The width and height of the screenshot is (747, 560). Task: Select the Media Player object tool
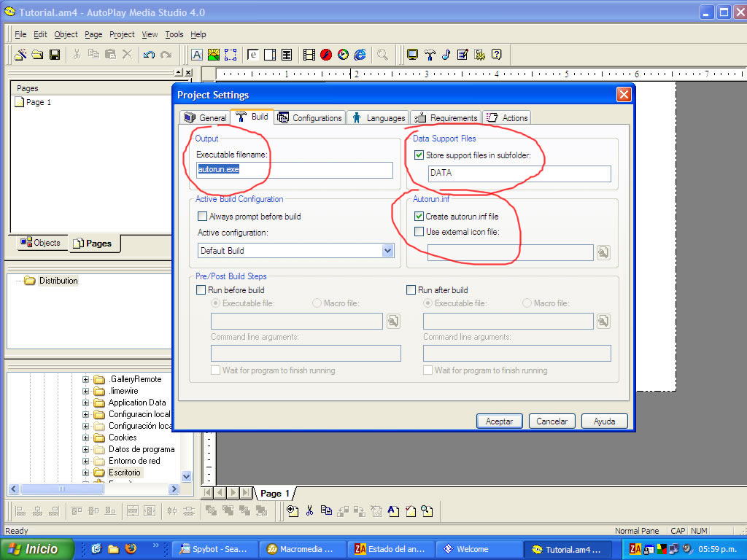343,55
